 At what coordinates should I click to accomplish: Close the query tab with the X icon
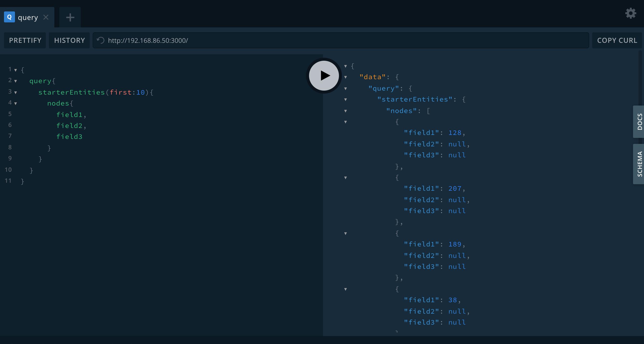pyautogui.click(x=46, y=17)
